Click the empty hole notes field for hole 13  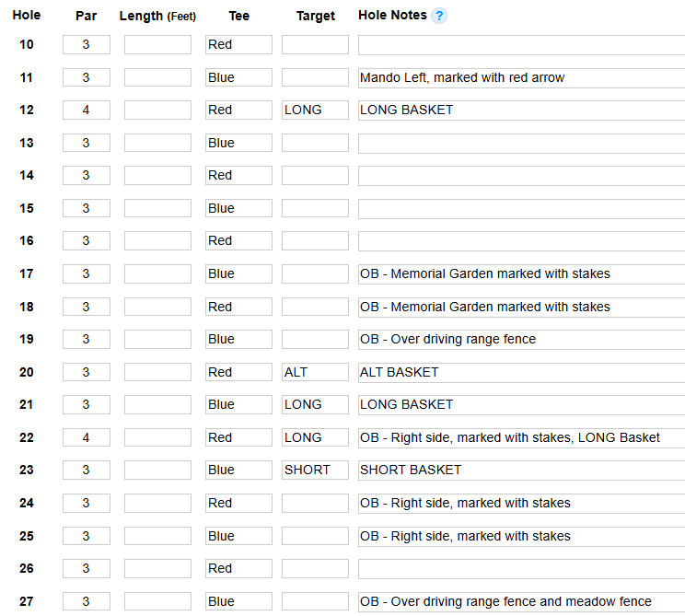click(x=522, y=144)
